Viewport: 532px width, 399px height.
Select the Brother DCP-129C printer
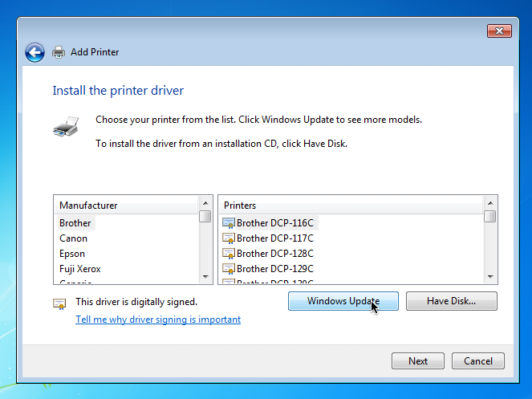point(274,269)
